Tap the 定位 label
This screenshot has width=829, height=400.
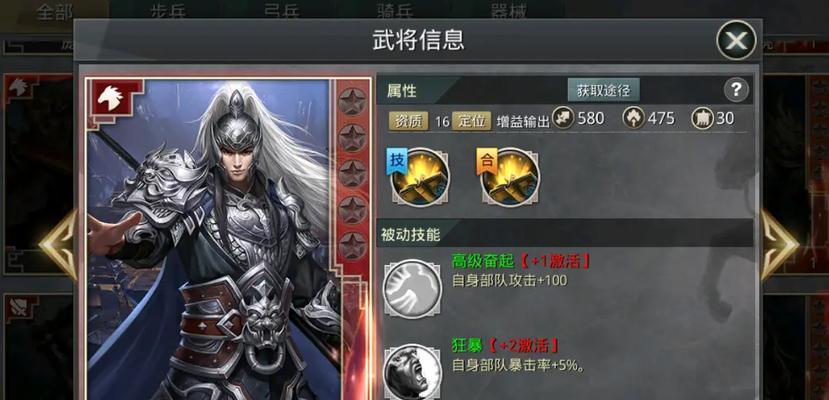pos(472,121)
